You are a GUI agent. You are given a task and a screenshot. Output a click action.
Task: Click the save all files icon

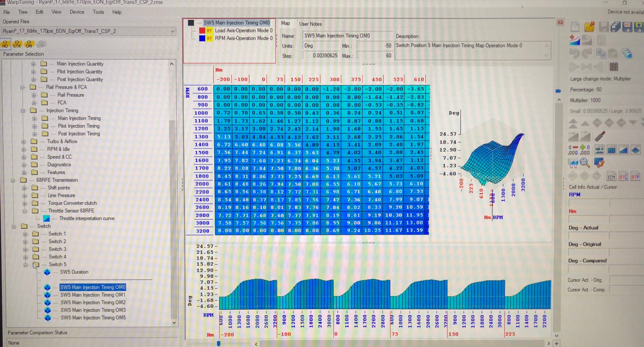(x=615, y=27)
